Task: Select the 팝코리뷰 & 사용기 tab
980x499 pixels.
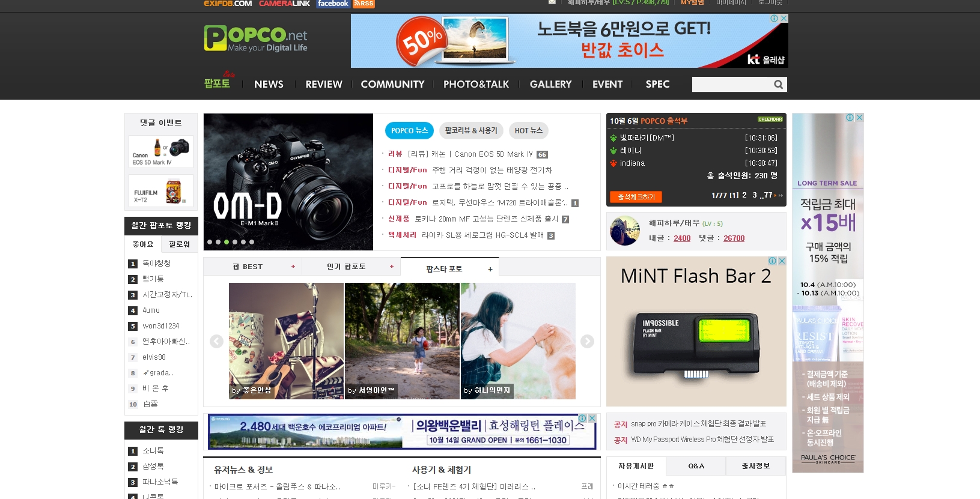Action: [x=471, y=130]
